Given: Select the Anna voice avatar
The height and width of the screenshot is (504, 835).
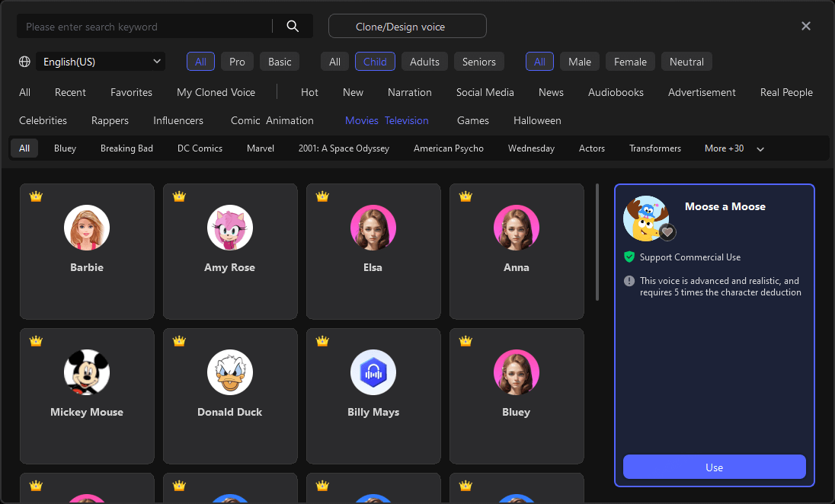Looking at the screenshot, I should (x=517, y=228).
